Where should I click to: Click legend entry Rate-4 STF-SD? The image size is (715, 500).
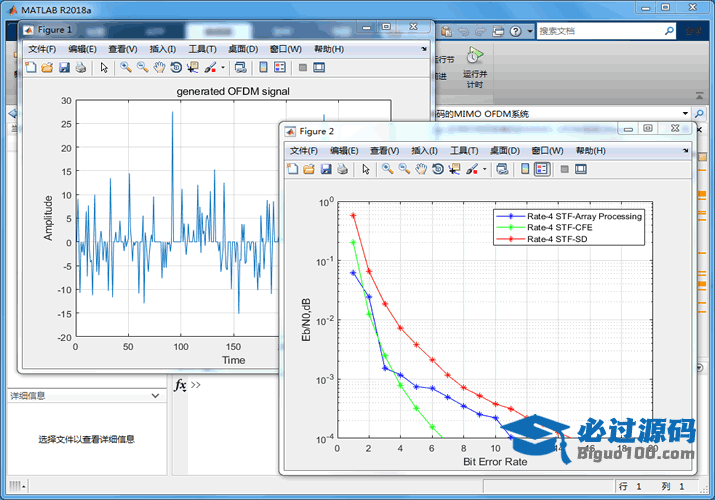557,239
